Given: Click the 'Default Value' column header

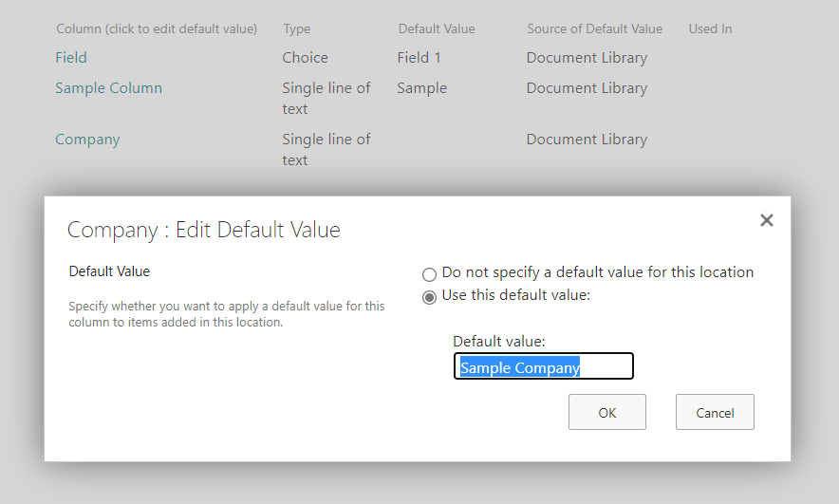Looking at the screenshot, I should click(x=436, y=28).
